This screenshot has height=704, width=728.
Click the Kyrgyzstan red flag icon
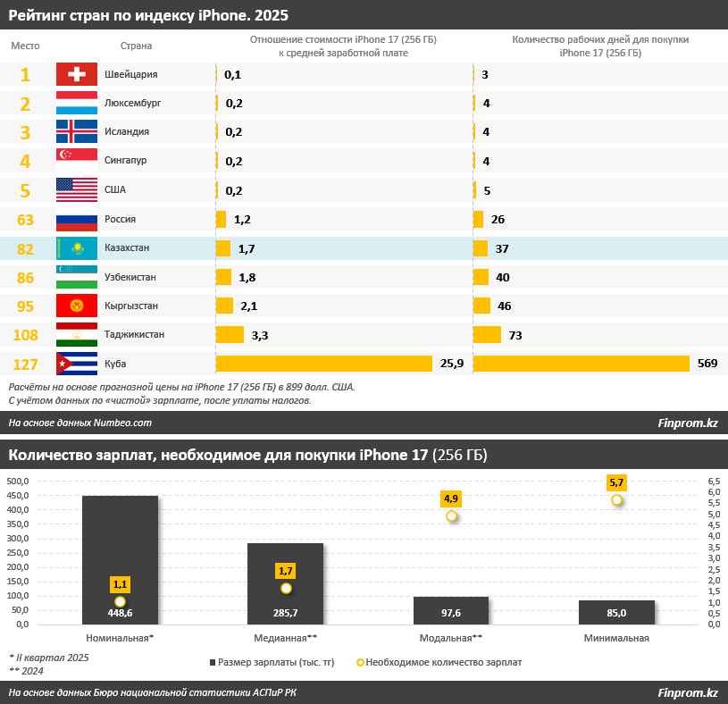pyautogui.click(x=77, y=306)
